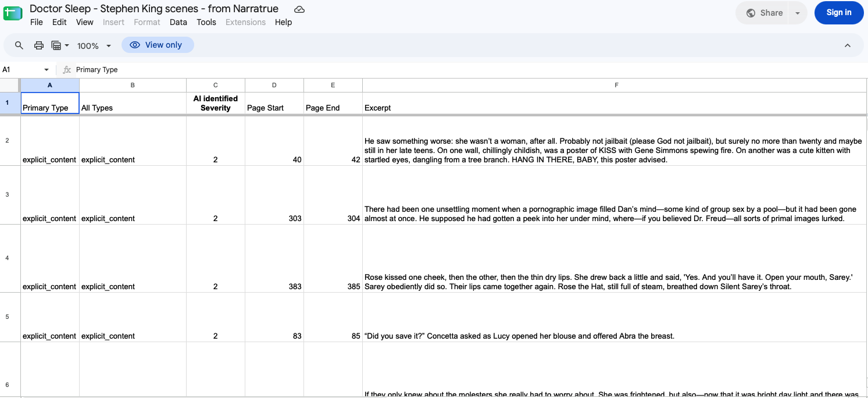Click excerpt starting 'Rose kissed one cheek'

[615, 258]
